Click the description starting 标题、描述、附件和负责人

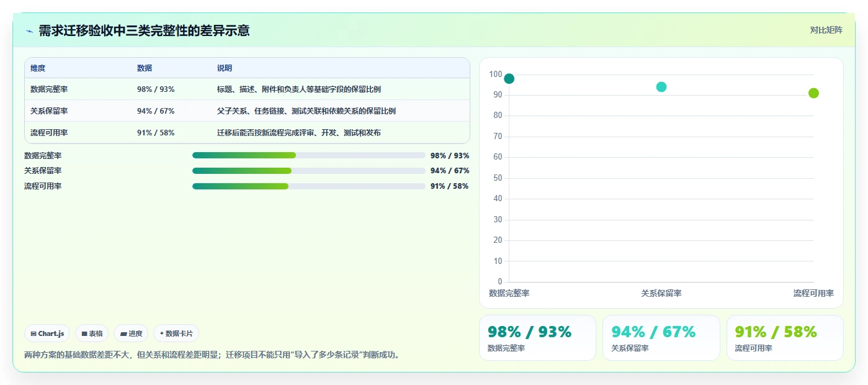(x=299, y=89)
